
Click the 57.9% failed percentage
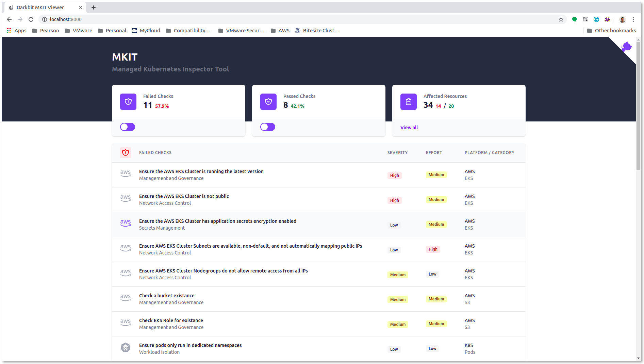pyautogui.click(x=162, y=106)
